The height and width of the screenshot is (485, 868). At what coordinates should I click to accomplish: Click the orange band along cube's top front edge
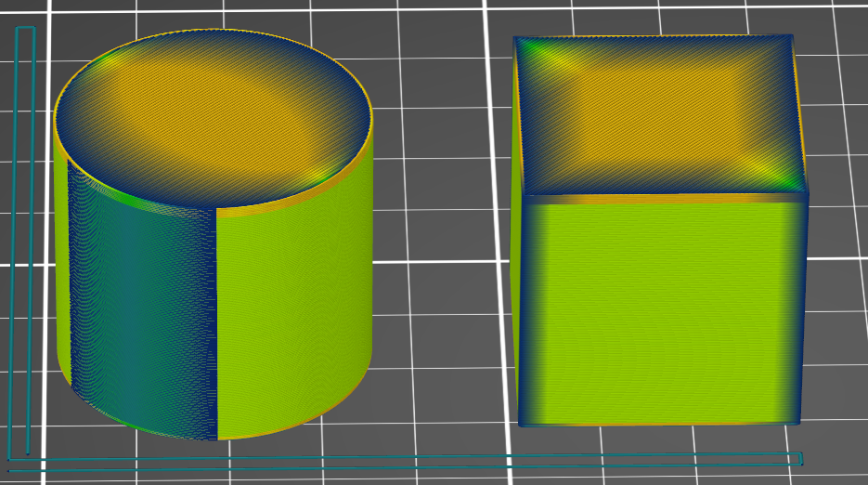659,198
